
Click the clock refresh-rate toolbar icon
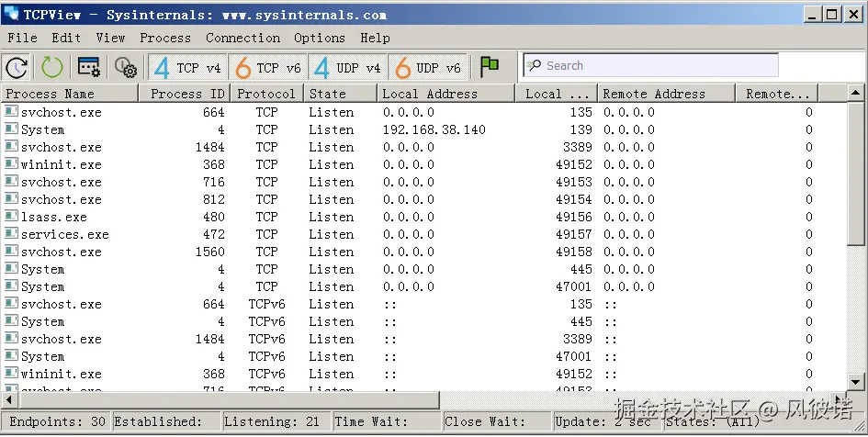17,68
